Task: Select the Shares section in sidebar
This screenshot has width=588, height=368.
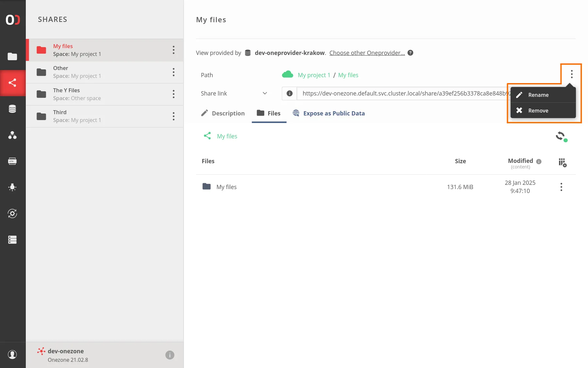Action: tap(13, 83)
